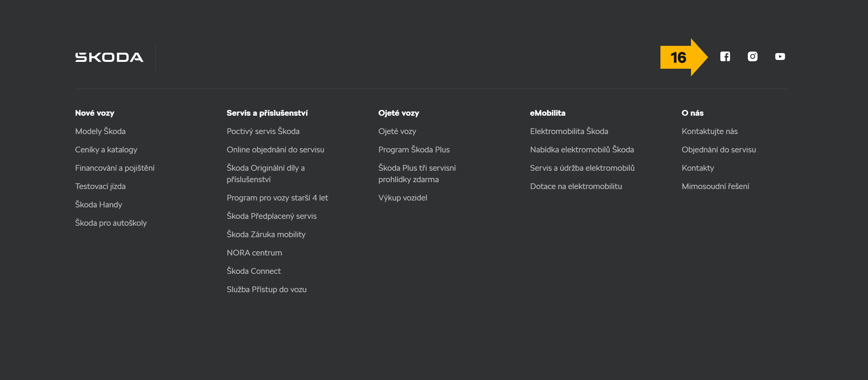Select the Nové vozy heading
The width and height of the screenshot is (868, 380).
(x=95, y=113)
